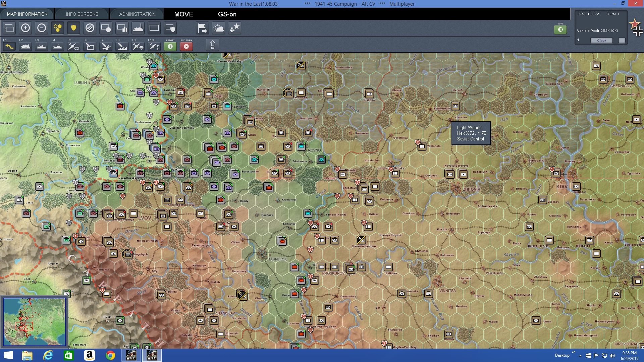
Task: Click the Clear button
Action: click(601, 40)
